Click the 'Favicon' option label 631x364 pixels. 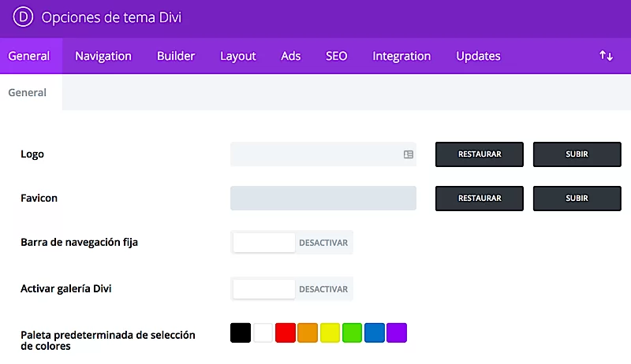(x=39, y=198)
